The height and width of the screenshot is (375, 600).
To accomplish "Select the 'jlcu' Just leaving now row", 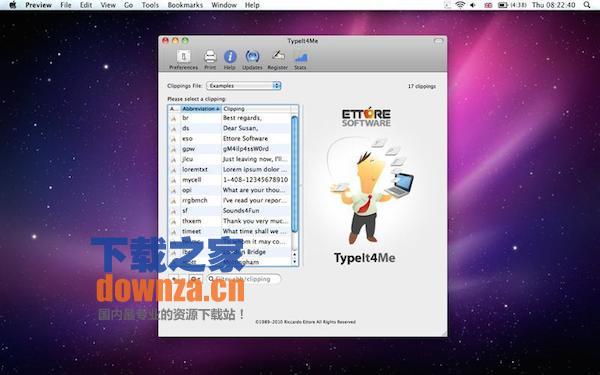I will point(230,159).
